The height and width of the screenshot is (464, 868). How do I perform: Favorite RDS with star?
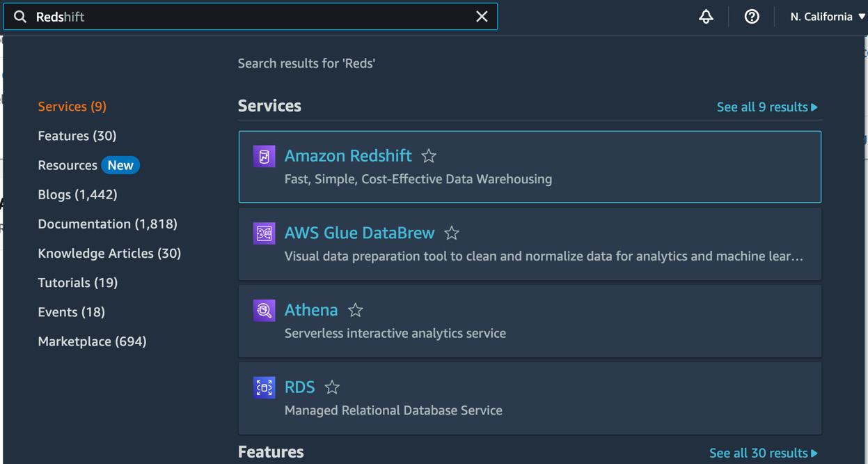point(332,387)
